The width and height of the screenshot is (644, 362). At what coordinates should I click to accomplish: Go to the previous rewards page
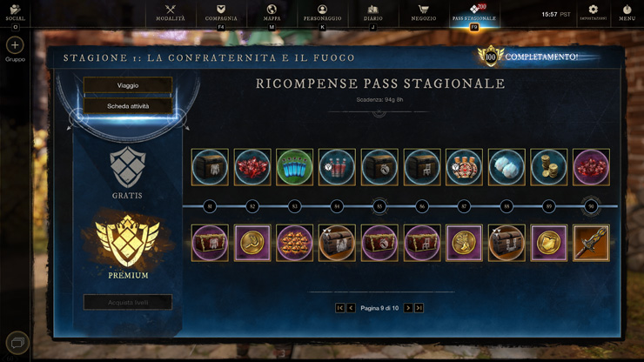click(351, 308)
